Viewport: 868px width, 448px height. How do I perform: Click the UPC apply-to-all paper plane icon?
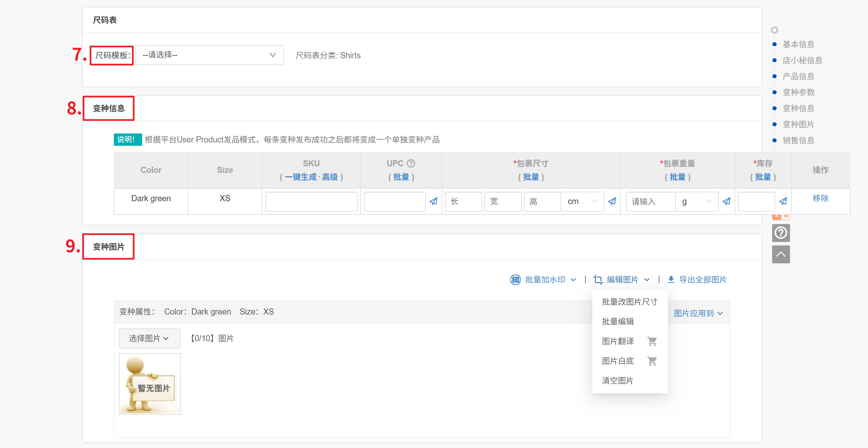click(434, 201)
